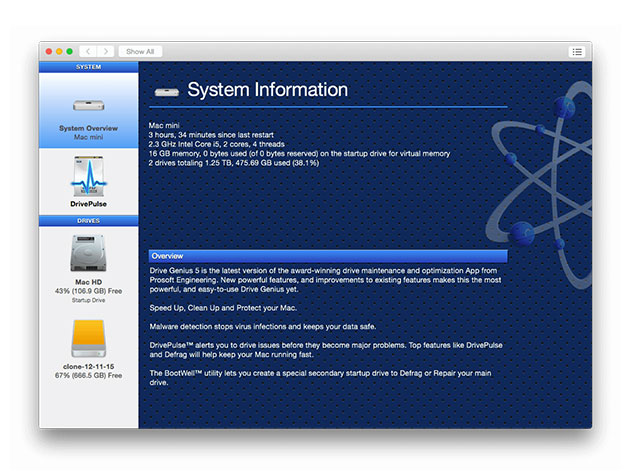Click '43% (106.9 GB) Free' text
The image size is (630, 473).
click(88, 291)
